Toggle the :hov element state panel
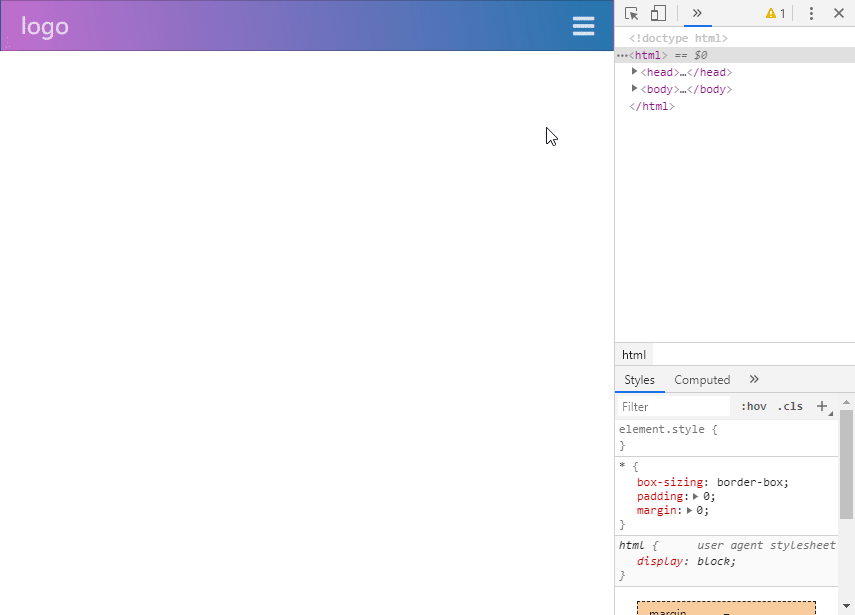 pos(754,406)
